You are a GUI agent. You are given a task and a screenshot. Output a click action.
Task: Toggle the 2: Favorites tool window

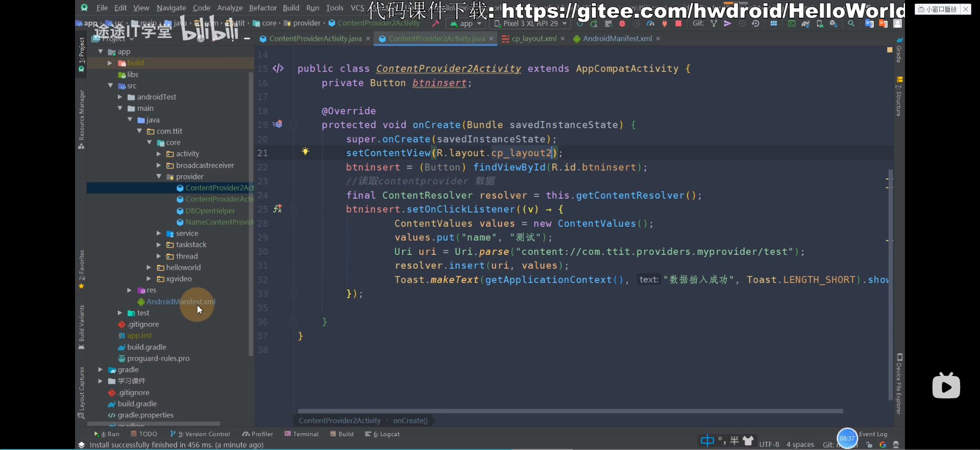coord(81,269)
